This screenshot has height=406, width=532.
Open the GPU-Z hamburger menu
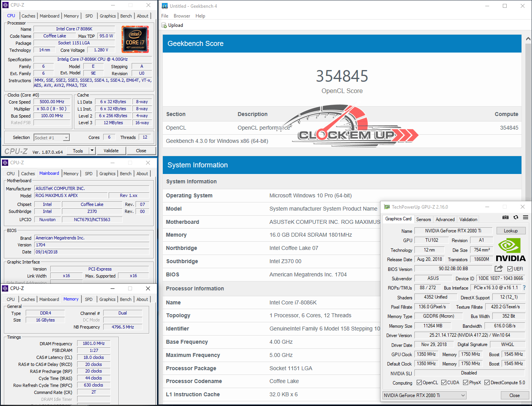(525, 218)
